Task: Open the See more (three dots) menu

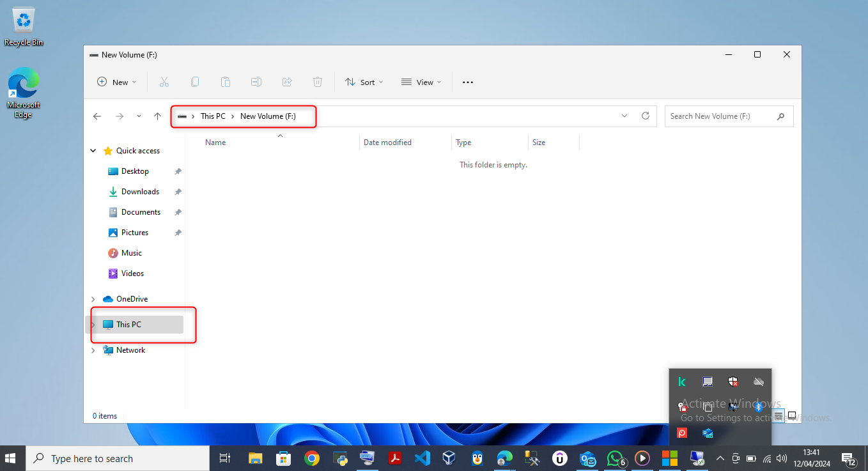Action: pos(468,82)
